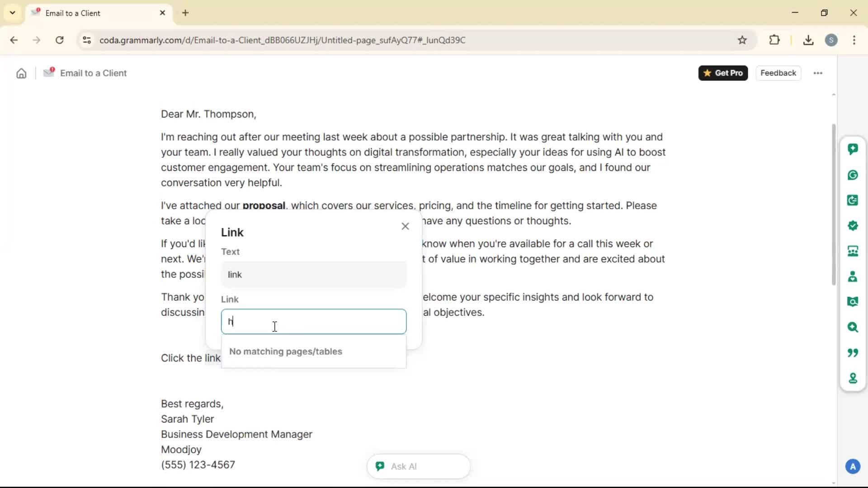Open the Feedback button
The height and width of the screenshot is (488, 868).
point(778,73)
